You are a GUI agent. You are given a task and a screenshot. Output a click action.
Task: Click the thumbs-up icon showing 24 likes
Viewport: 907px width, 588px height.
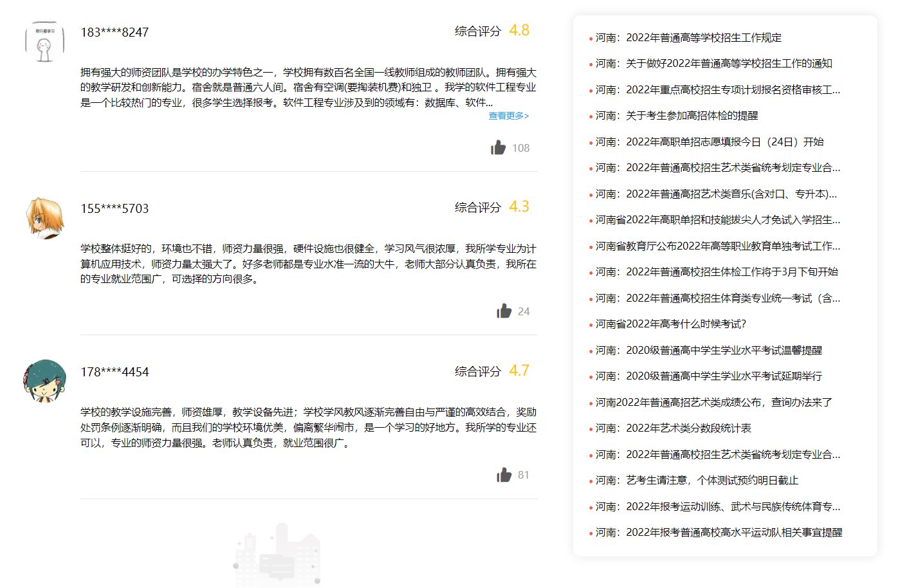tap(503, 311)
